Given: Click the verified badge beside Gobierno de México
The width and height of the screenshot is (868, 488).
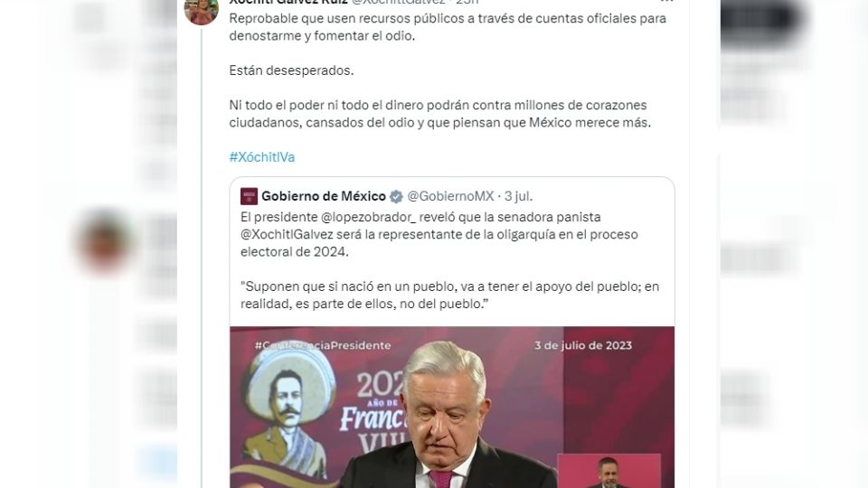Looking at the screenshot, I should (x=396, y=196).
